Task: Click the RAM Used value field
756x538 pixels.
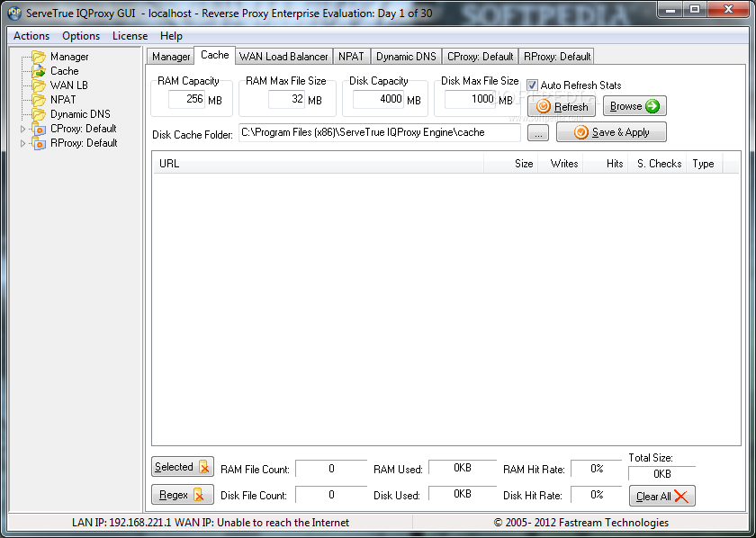Action: 463,468
